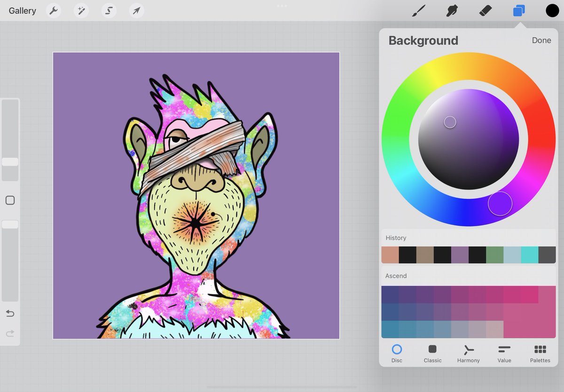Switch to the Harmony color tab

pyautogui.click(x=469, y=353)
